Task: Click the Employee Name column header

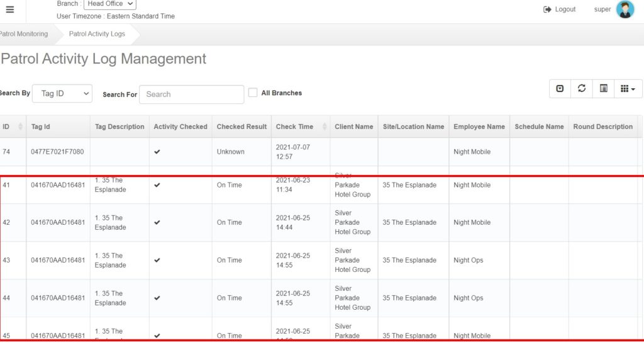Action: point(479,127)
